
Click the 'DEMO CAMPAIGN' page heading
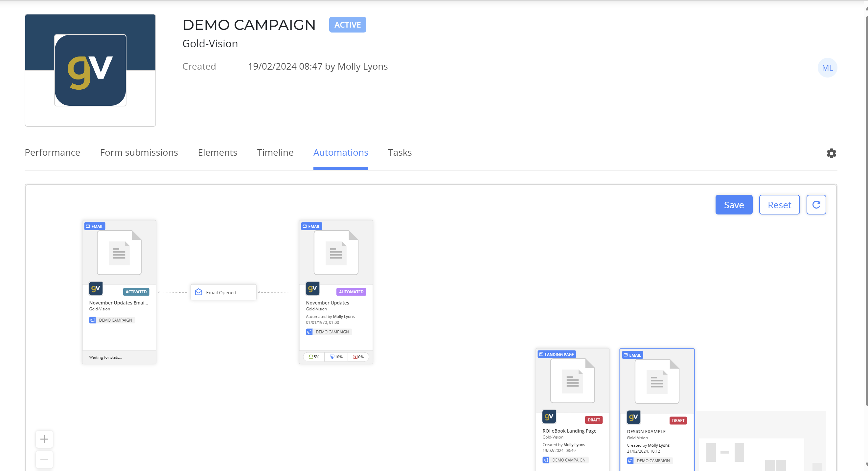click(x=249, y=25)
